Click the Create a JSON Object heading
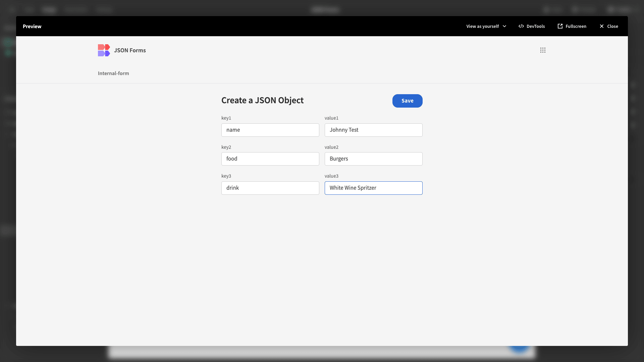 coord(262,100)
